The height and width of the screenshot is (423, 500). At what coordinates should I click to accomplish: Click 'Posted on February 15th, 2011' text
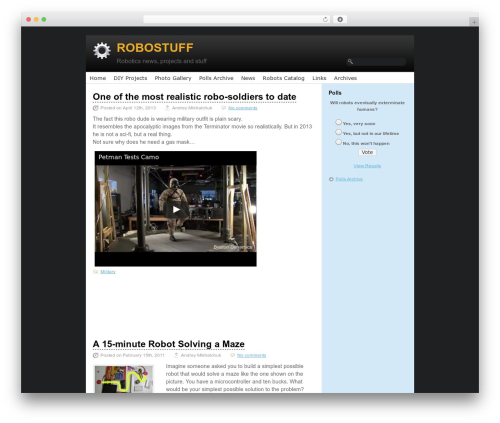(132, 355)
